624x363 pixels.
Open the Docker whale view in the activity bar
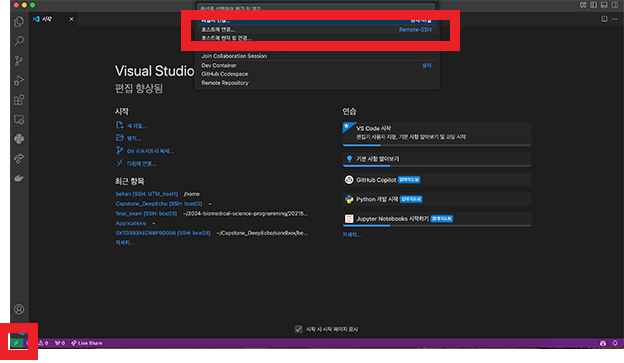click(x=19, y=178)
